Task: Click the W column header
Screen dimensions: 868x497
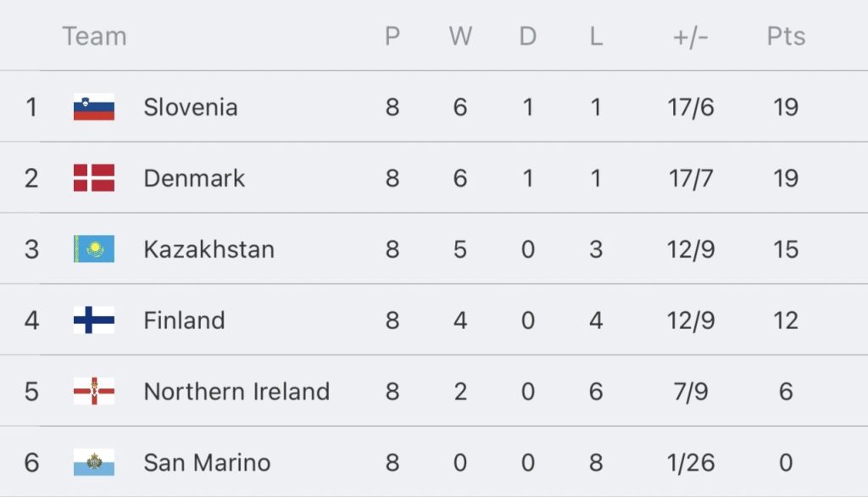Action: click(460, 36)
